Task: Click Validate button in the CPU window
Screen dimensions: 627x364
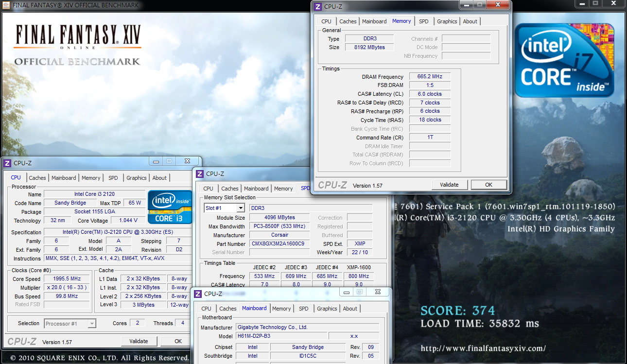Action: pyautogui.click(x=139, y=341)
